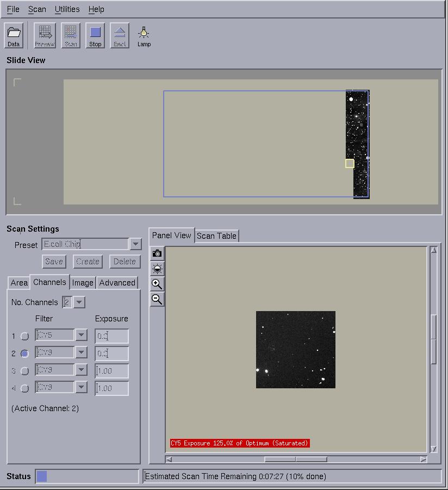Open the Data folder toolbar icon
This screenshot has height=490, width=448.
[x=14, y=36]
